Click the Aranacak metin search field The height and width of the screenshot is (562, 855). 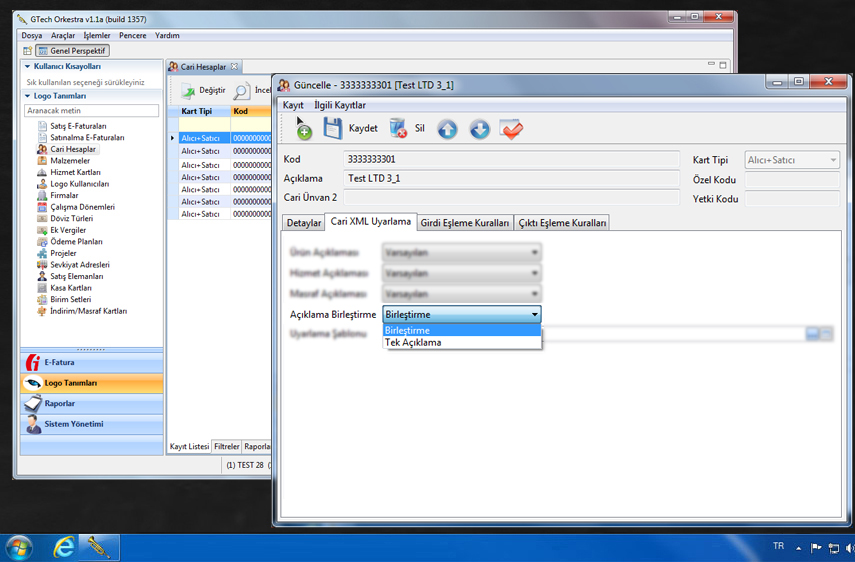92,111
